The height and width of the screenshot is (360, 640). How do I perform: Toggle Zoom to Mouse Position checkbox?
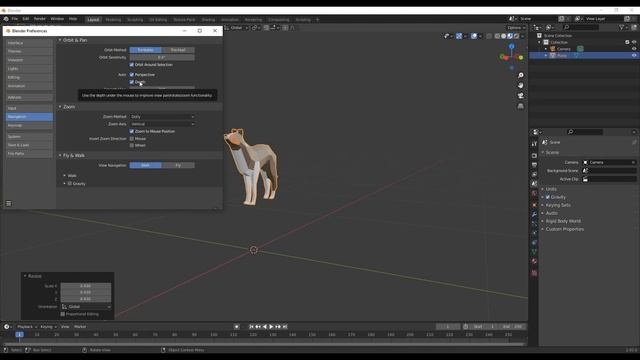pos(131,131)
